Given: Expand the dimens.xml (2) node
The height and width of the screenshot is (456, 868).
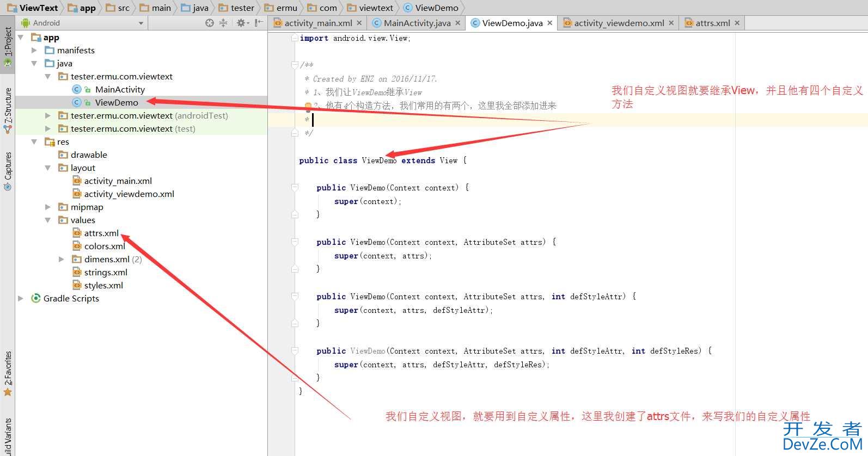Looking at the screenshot, I should 62,259.
